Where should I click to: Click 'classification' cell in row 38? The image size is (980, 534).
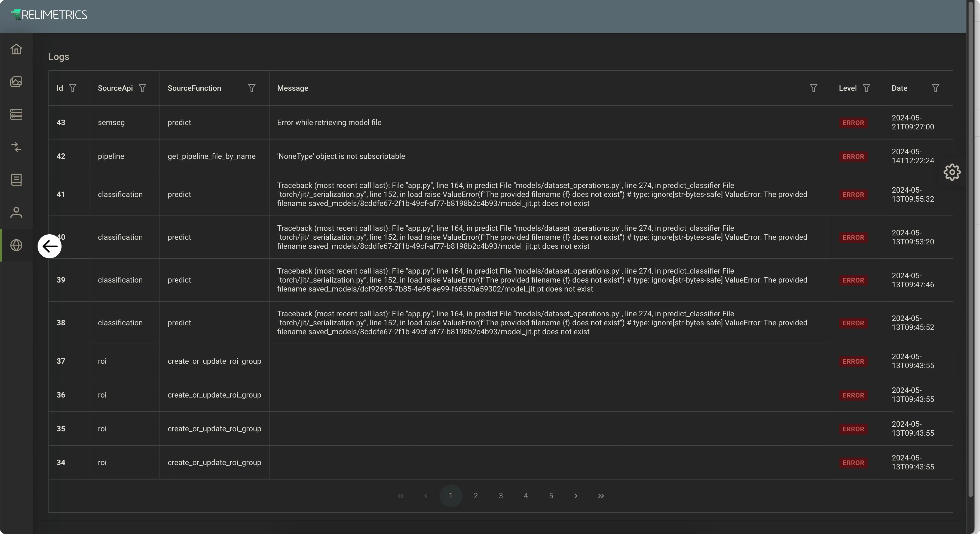(120, 323)
